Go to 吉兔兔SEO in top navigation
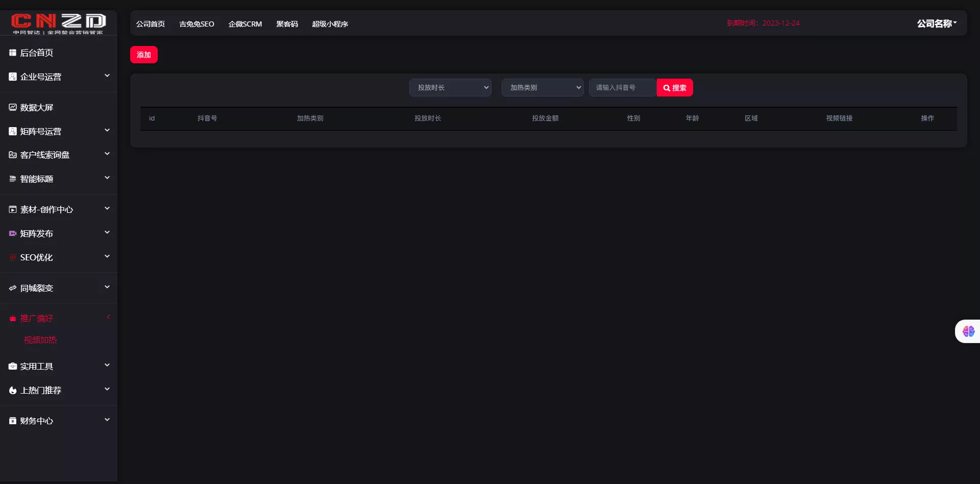 197,24
